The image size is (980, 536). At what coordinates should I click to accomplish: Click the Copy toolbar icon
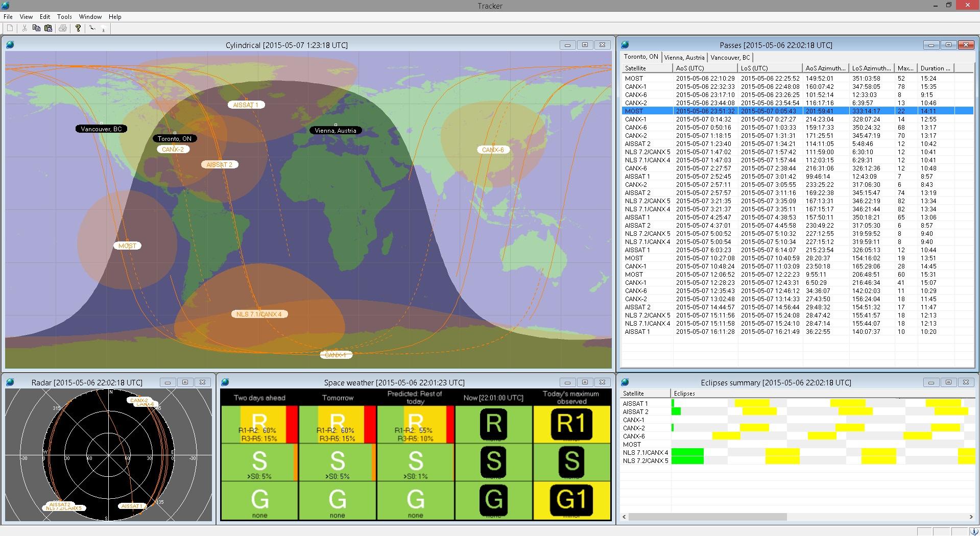coord(36,28)
